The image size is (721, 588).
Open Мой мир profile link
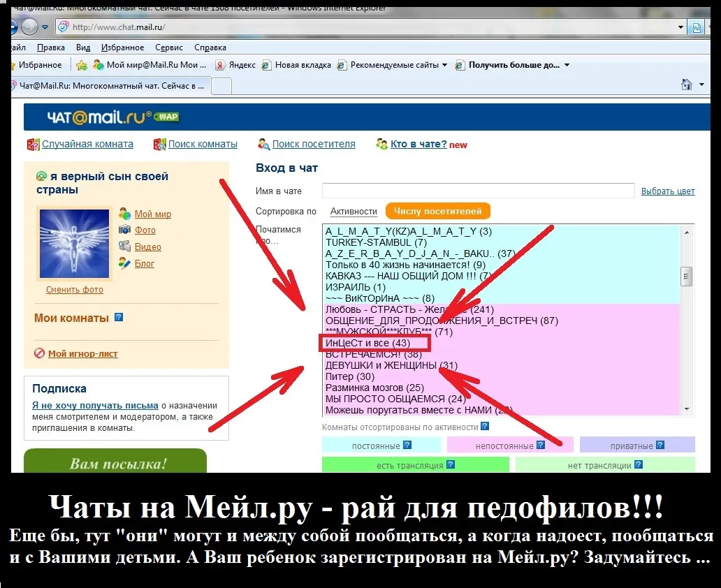point(153,214)
